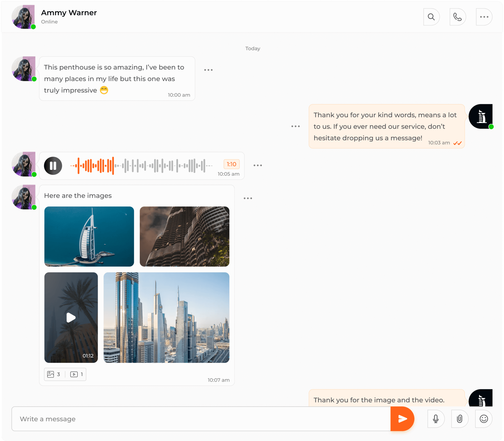Play the palm tree video 01:12

click(x=71, y=318)
